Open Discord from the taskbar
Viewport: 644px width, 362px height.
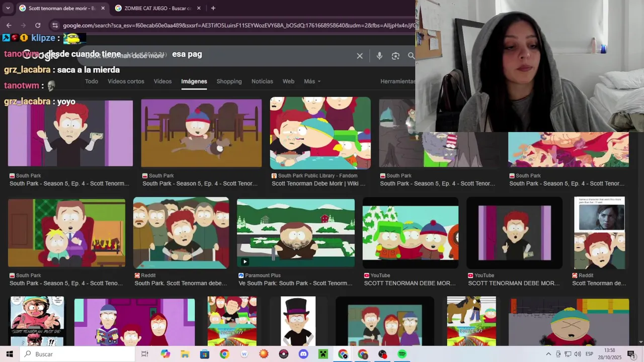click(x=303, y=354)
